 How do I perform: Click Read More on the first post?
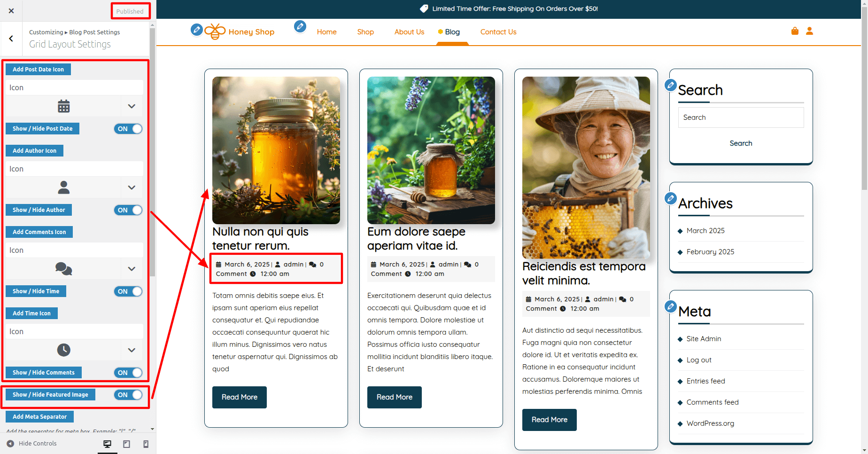[239, 397]
